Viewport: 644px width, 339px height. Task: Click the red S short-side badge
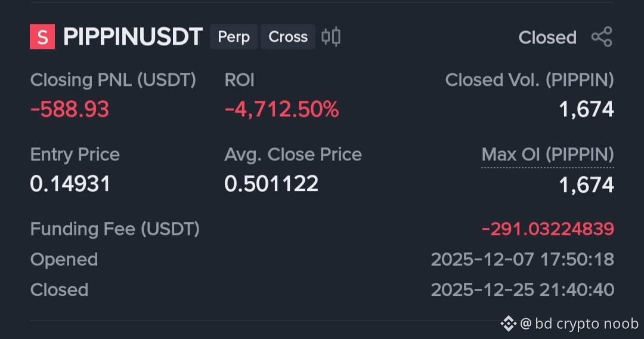[42, 36]
